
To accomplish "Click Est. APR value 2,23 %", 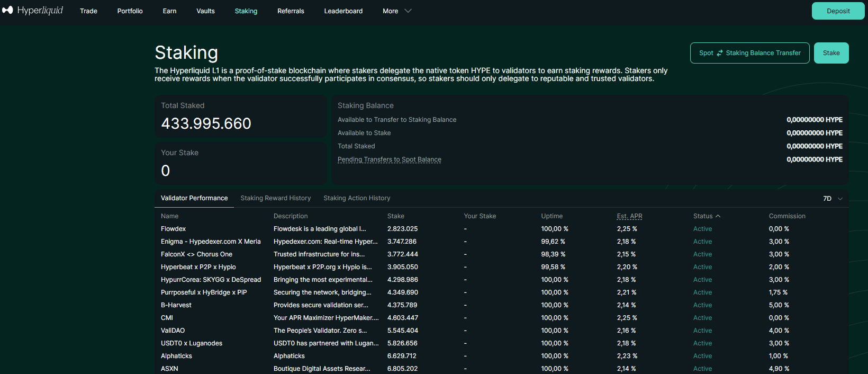I will pyautogui.click(x=627, y=356).
